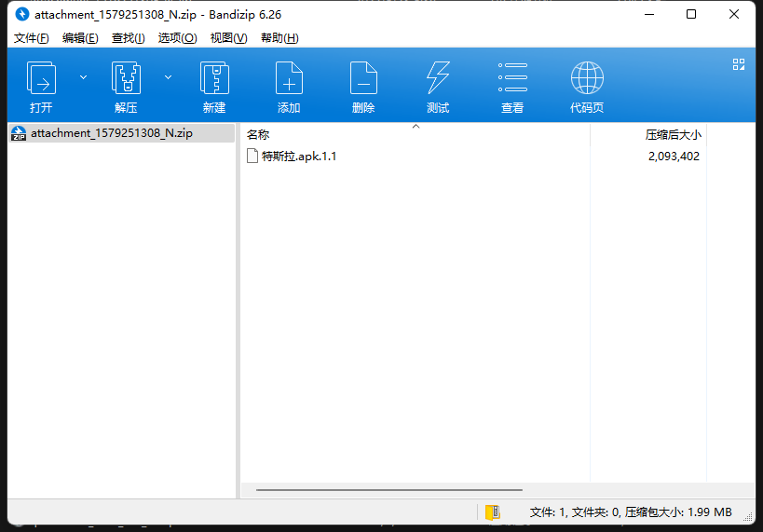Click the View (查看) list icon
The height and width of the screenshot is (532, 763).
point(512,77)
